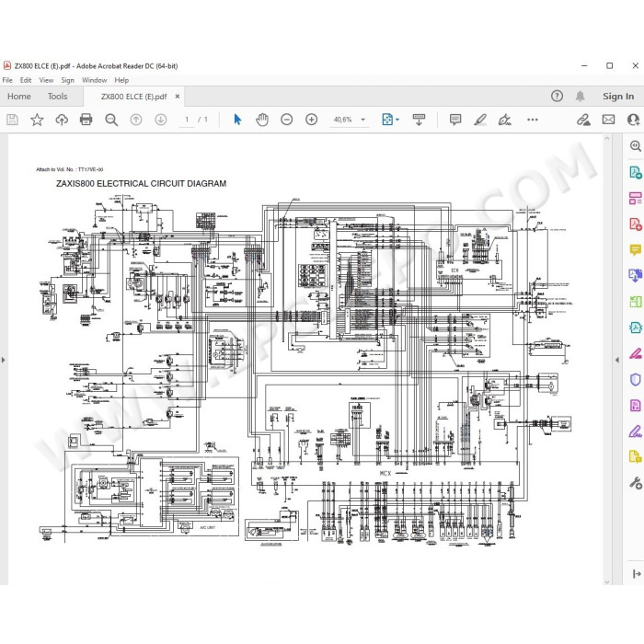Select the Hand pan tool
Image resolution: width=644 pixels, height=644 pixels.
262,120
